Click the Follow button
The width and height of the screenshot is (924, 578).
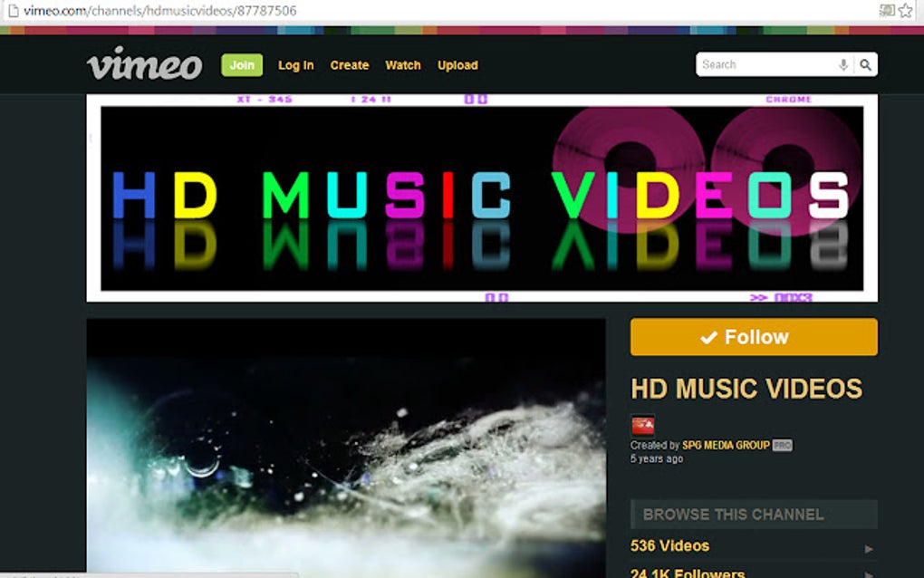[x=753, y=336]
